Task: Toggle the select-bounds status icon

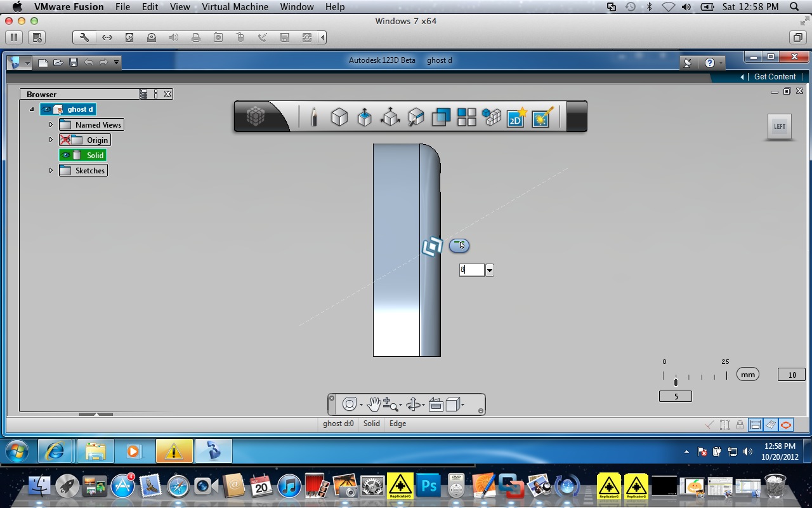Action: point(724,425)
